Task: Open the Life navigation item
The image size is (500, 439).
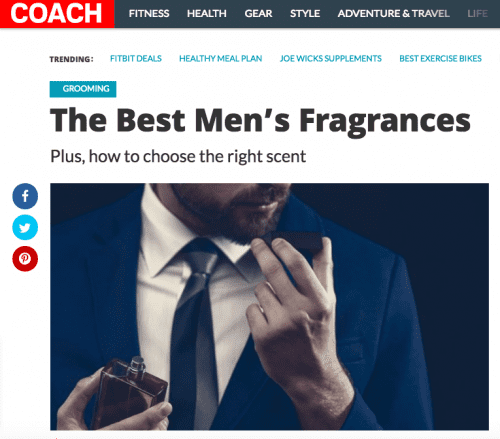Action: tap(478, 14)
